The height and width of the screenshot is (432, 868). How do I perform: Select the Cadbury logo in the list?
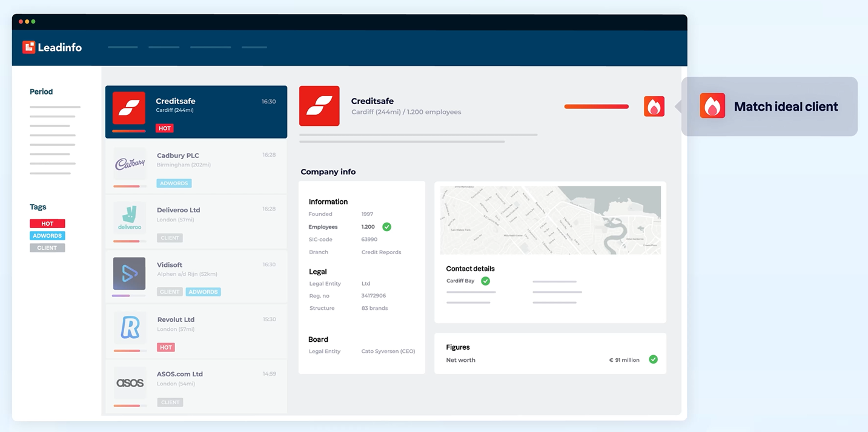point(130,165)
